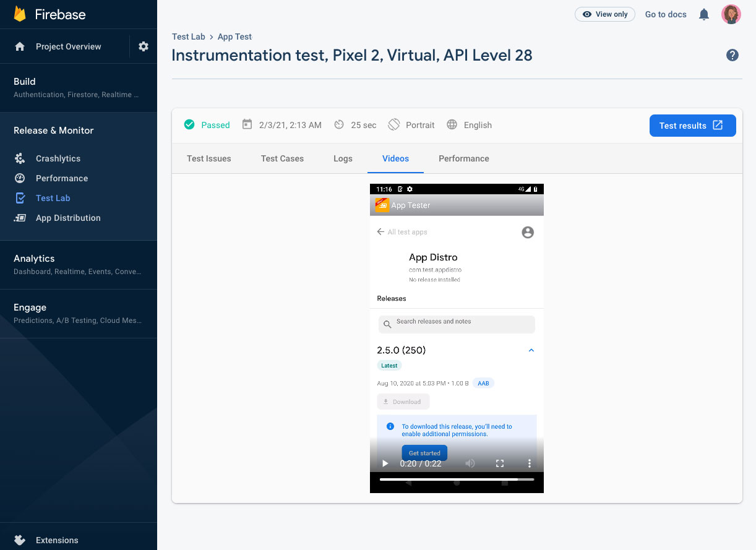Screen dimensions: 756x550
Task: Open the help question mark icon
Action: 732,56
